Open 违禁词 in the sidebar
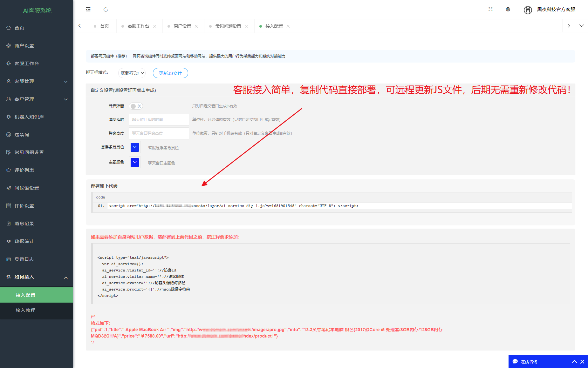Viewport: 588px width, 368px height. pyautogui.click(x=37, y=135)
